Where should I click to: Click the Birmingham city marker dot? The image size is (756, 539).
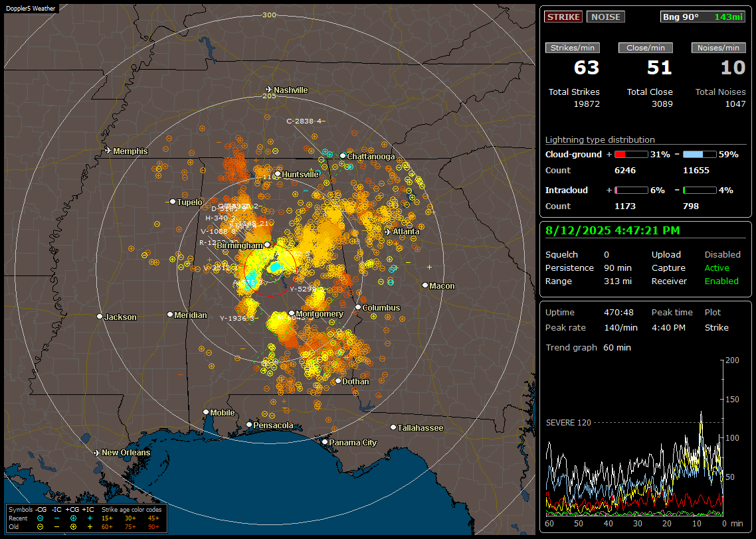267,245
